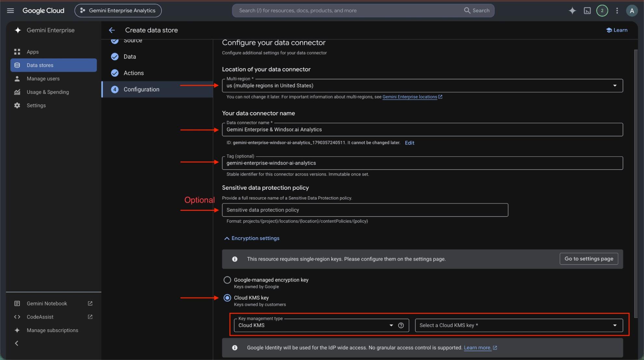This screenshot has width=644, height=360.
Task: Click the help icon next to Key management type
Action: point(401,325)
